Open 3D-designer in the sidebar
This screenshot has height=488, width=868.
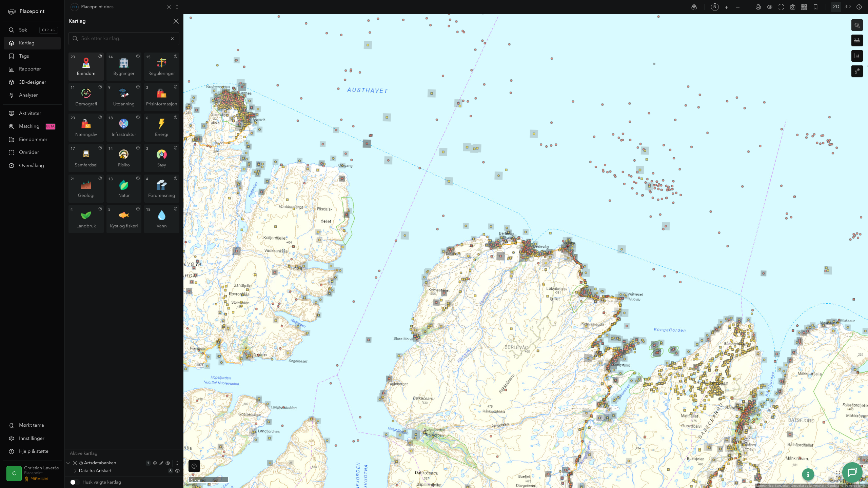(32, 82)
